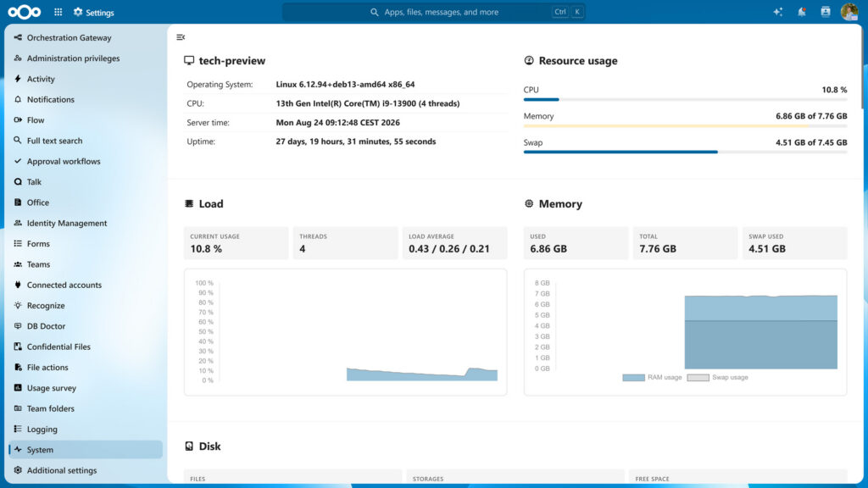Open Team folders settings
868x488 pixels.
coord(86,408)
